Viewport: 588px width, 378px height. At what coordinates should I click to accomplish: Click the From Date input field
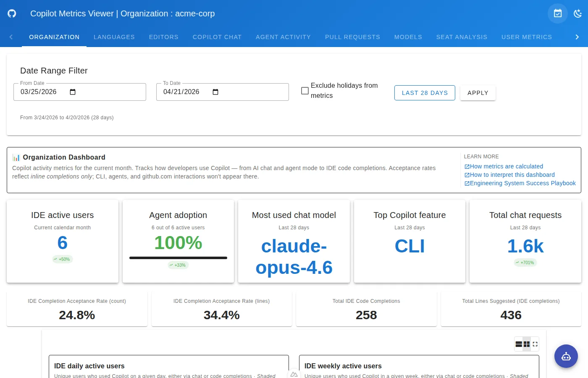tap(80, 92)
